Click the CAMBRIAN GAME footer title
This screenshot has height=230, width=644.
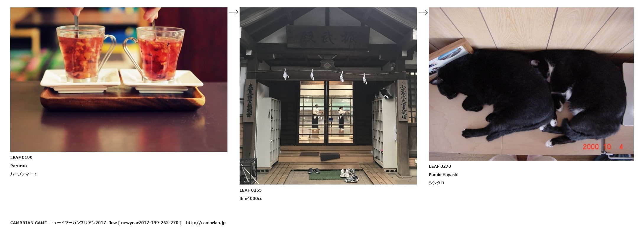point(28,223)
